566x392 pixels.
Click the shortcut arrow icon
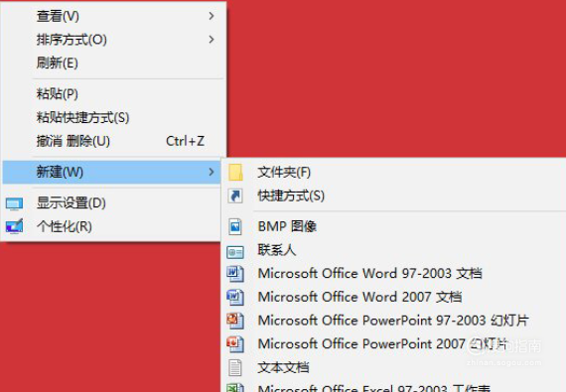tap(235, 196)
